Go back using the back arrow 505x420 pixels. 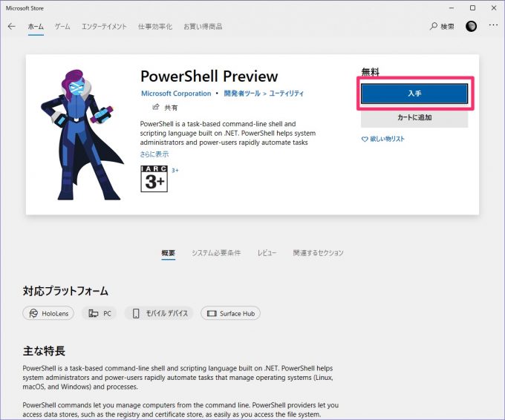pos(12,27)
